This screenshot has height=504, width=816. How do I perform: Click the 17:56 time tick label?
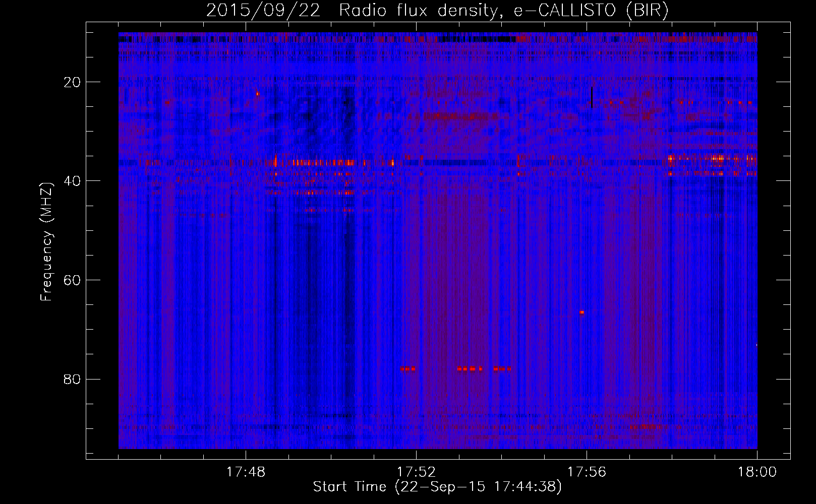click(x=587, y=472)
